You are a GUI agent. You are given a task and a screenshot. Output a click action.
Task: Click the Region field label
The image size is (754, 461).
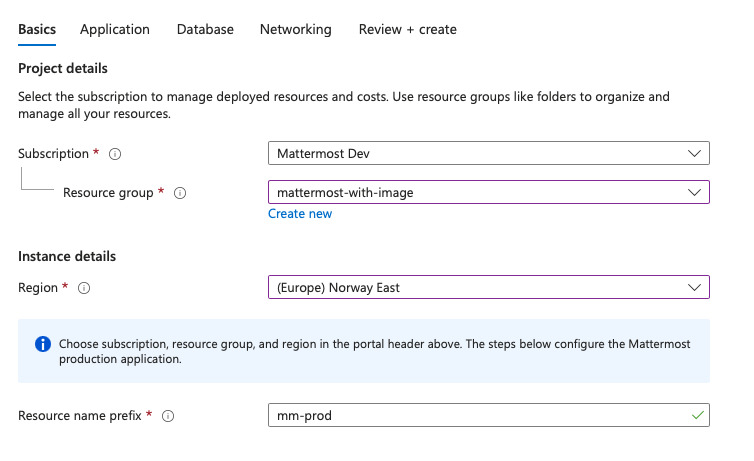coord(38,288)
